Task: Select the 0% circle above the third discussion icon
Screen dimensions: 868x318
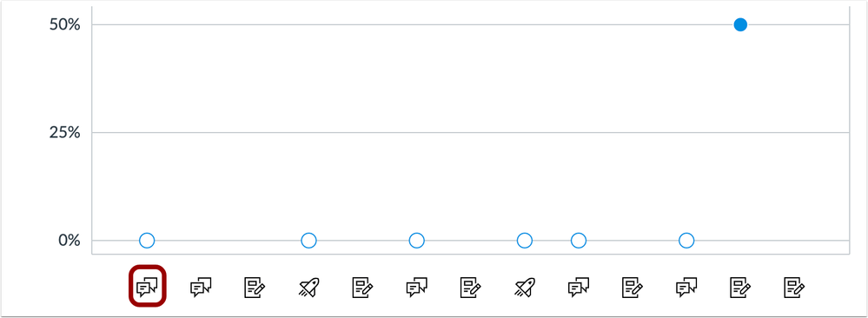Action: click(x=416, y=241)
